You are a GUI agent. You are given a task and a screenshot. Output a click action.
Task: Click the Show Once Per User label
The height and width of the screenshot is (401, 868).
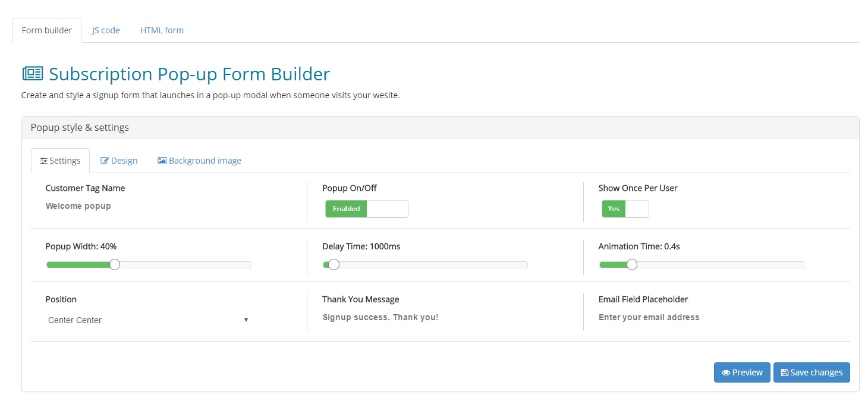pyautogui.click(x=638, y=188)
